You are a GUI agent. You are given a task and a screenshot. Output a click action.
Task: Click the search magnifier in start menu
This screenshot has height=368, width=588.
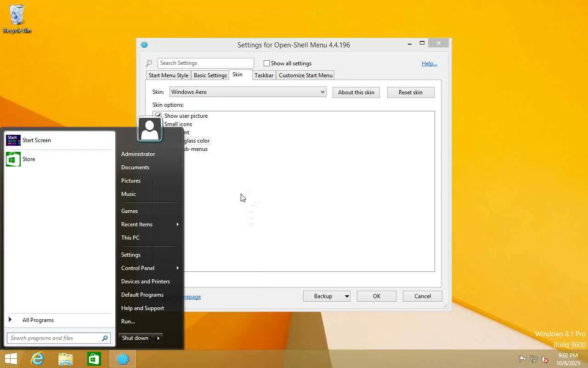tap(105, 338)
